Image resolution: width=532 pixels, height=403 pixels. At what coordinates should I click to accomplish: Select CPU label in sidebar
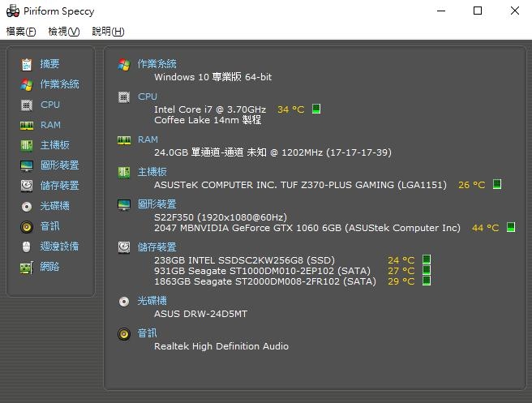(x=50, y=105)
